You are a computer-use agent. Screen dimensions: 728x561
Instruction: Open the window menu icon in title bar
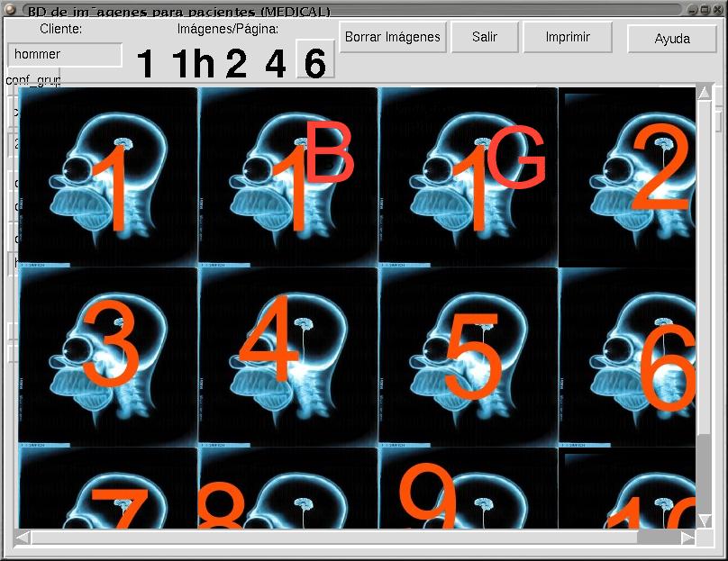10,9
